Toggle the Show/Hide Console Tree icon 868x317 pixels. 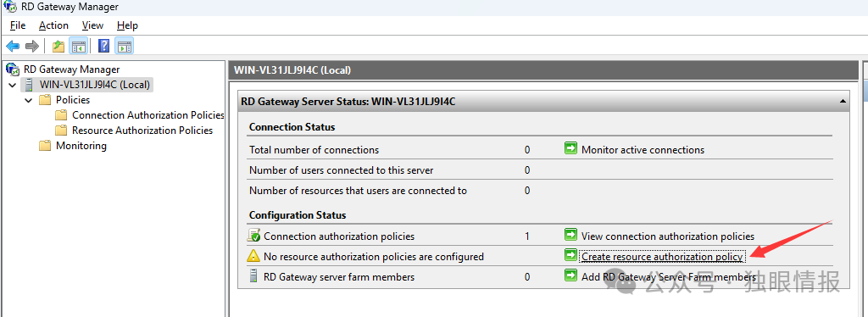[78, 46]
